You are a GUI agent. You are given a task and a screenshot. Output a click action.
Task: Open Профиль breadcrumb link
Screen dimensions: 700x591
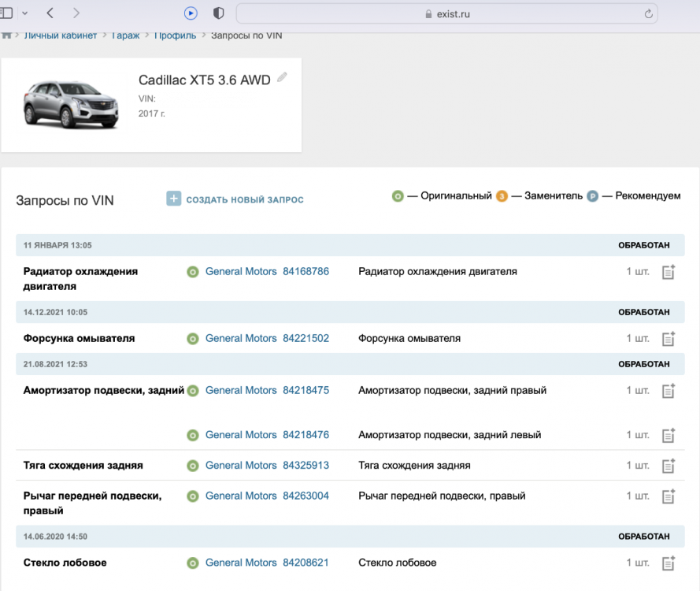[176, 35]
